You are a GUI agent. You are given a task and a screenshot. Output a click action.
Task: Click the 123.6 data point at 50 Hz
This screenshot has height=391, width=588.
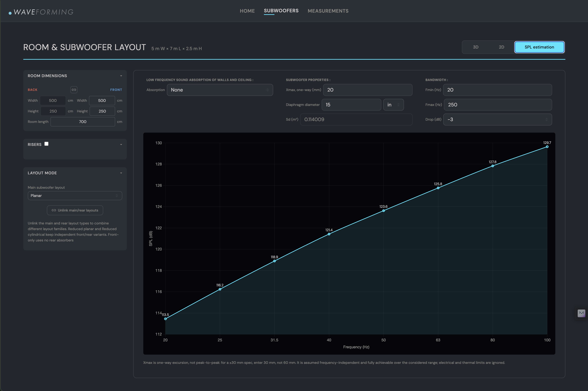pyautogui.click(x=384, y=211)
